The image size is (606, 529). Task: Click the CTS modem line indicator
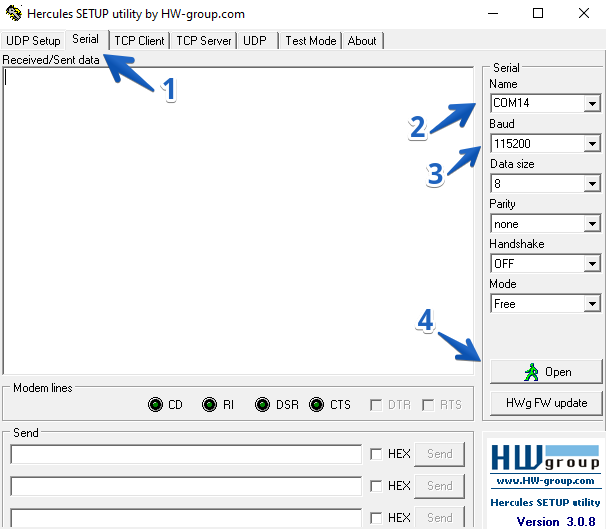[x=317, y=405]
